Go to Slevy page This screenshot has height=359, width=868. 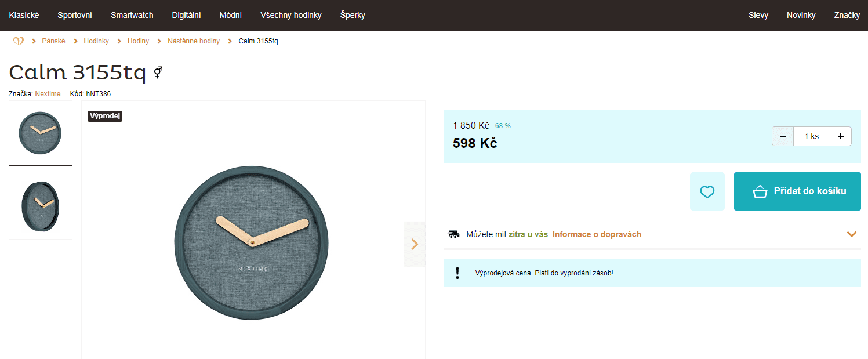pyautogui.click(x=758, y=15)
